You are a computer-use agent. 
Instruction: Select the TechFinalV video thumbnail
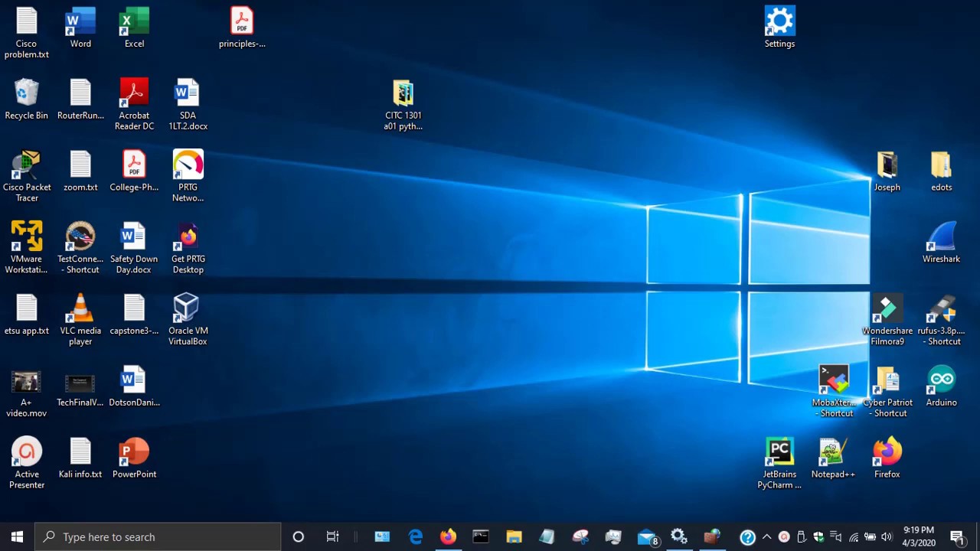(x=80, y=387)
